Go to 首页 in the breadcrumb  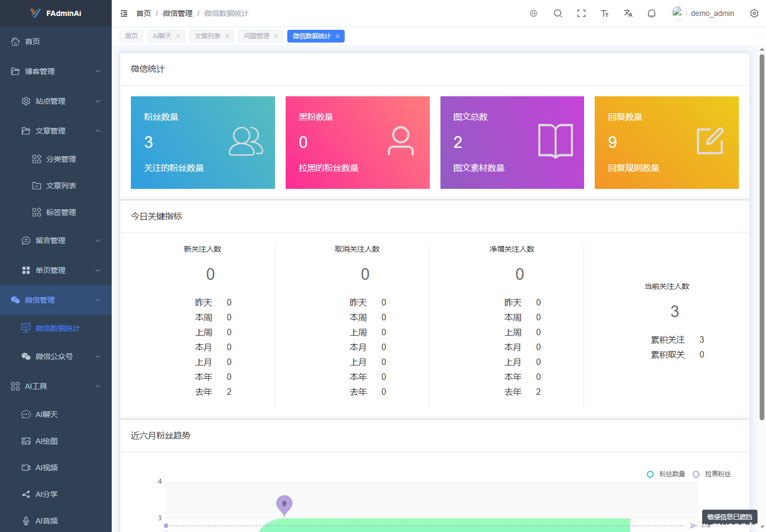[x=144, y=13]
